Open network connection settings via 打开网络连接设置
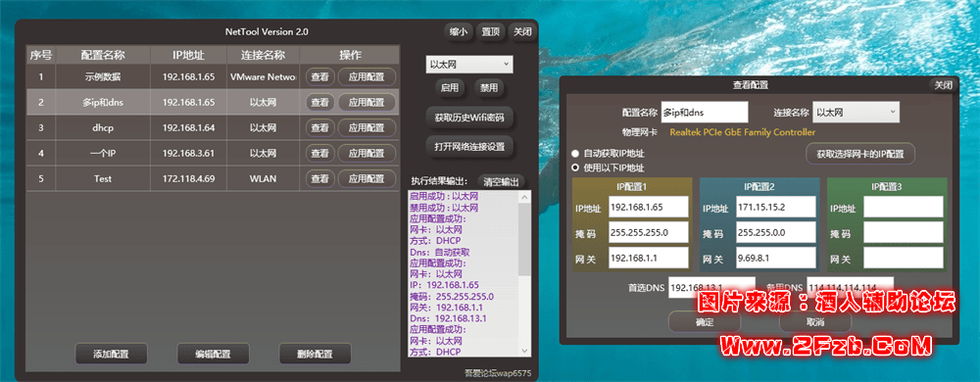The height and width of the screenshot is (382, 980). tap(469, 147)
